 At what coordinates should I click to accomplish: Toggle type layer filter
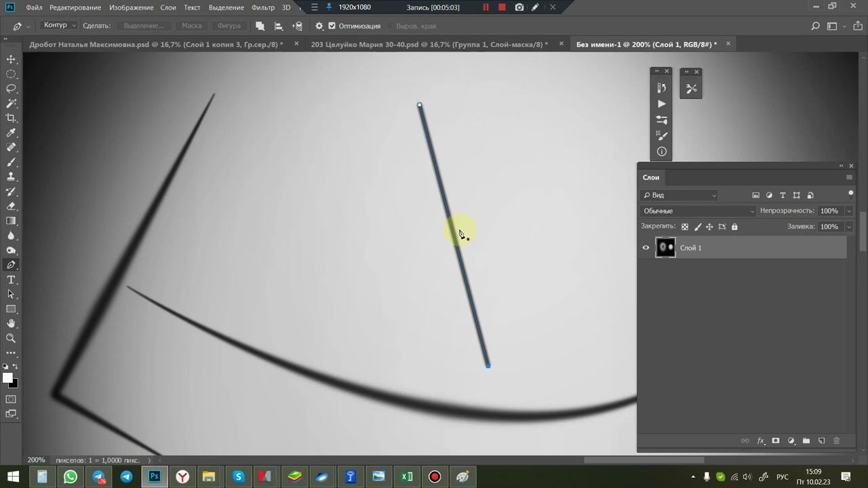coord(783,195)
